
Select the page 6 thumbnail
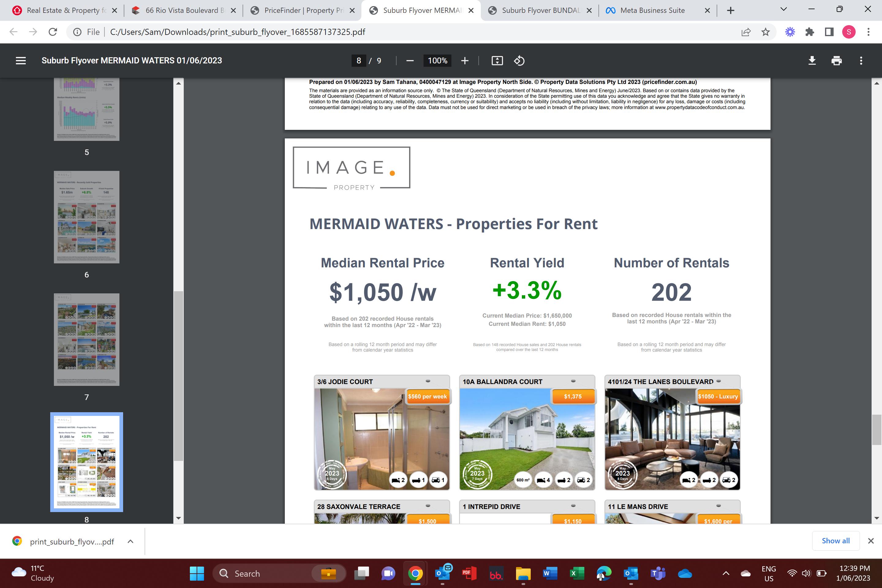(87, 217)
